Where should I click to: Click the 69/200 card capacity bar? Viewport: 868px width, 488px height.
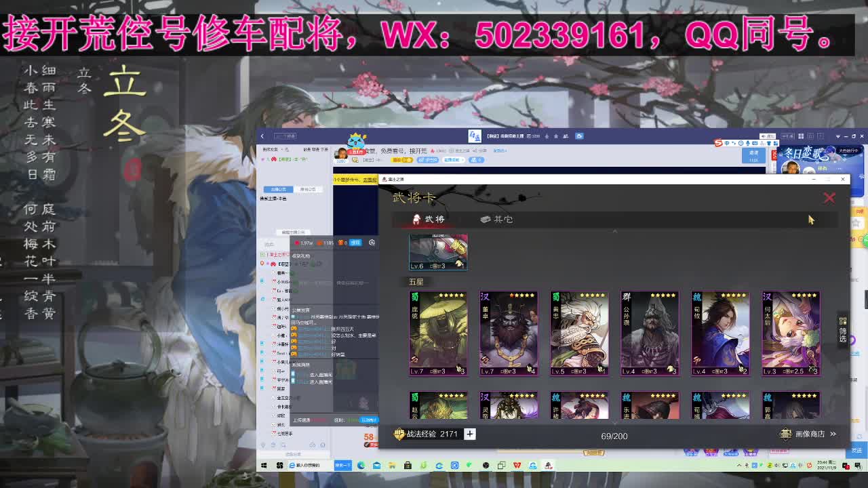pyautogui.click(x=614, y=436)
